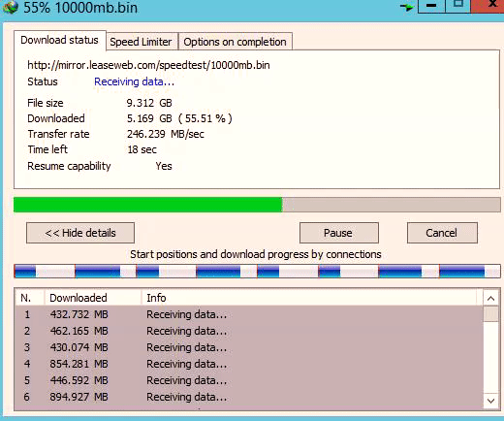Open the Speed Limiter tab

(x=142, y=42)
